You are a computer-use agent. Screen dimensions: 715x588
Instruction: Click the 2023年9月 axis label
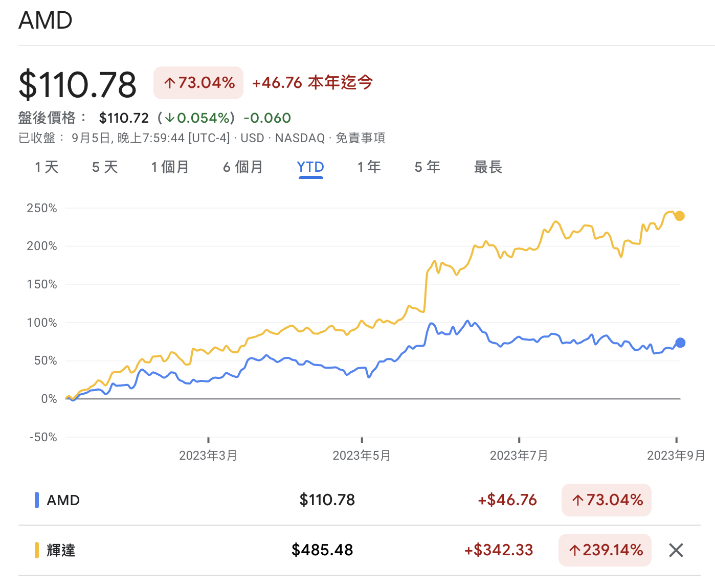pos(676,456)
